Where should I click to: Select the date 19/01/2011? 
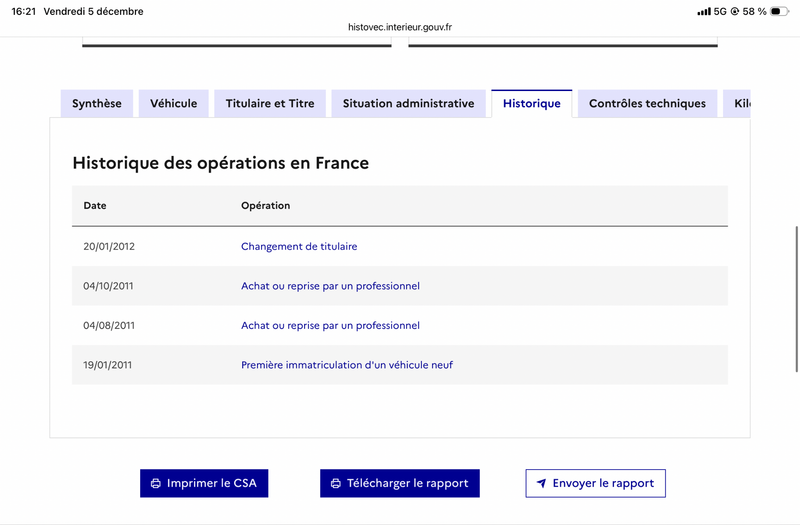point(107,365)
